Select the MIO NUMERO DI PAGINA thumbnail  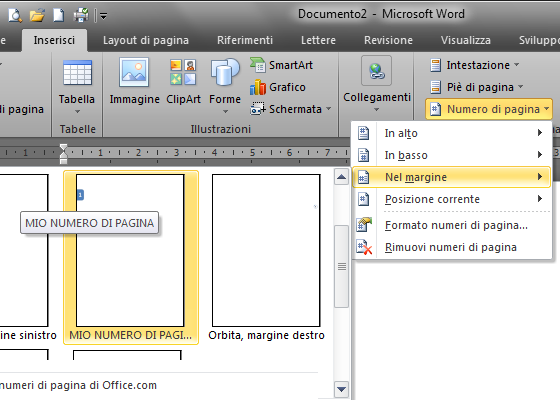[131, 257]
